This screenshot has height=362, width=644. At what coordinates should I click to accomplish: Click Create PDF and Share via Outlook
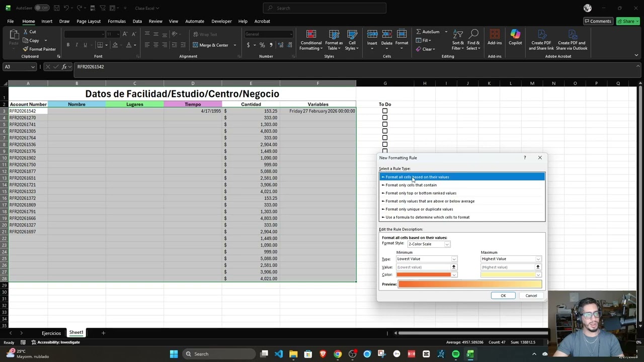572,40
